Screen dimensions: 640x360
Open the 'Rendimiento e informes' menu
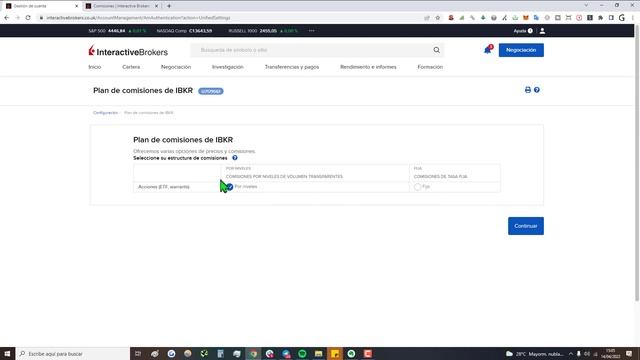click(x=368, y=67)
